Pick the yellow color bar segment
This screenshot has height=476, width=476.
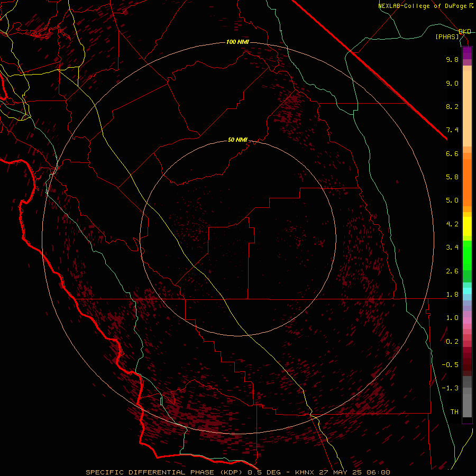click(467, 226)
